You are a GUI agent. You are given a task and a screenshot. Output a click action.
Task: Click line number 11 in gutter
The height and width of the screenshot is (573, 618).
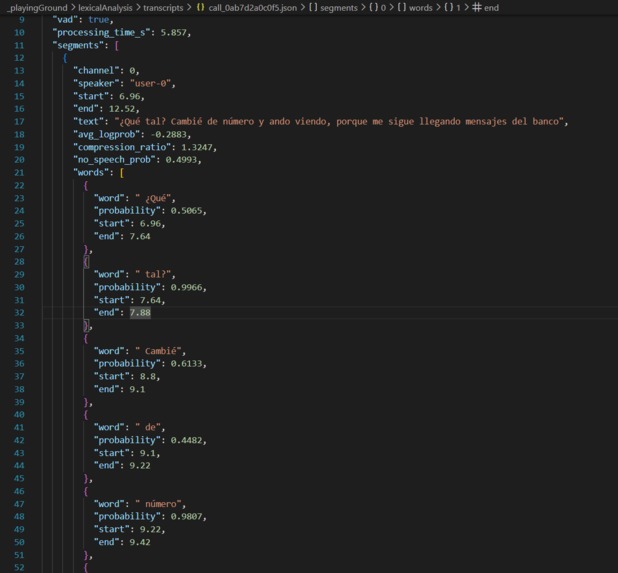(19, 45)
